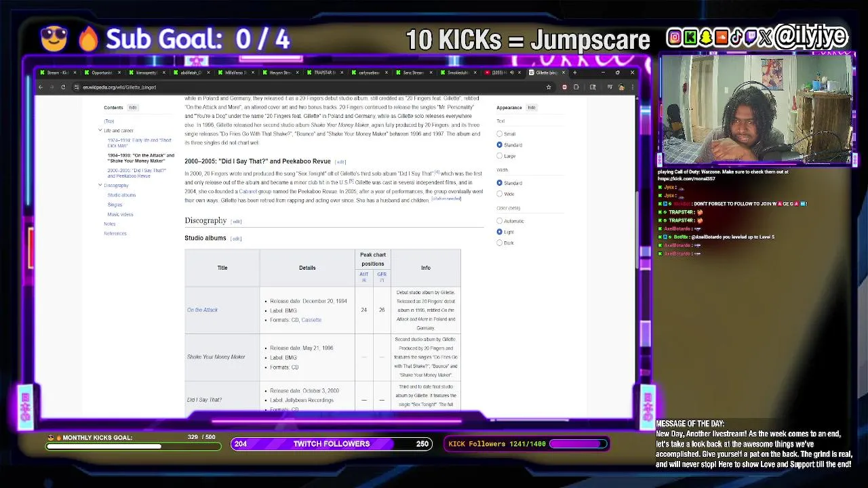The image size is (868, 488).
Task: Click the browser Forward arrow
Action: click(x=52, y=87)
